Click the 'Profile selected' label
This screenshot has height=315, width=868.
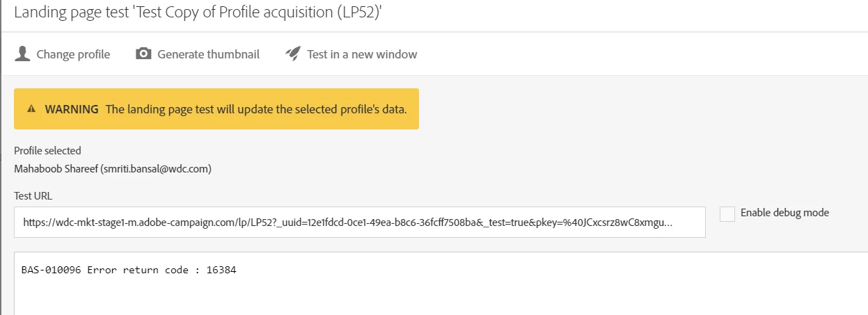click(47, 150)
